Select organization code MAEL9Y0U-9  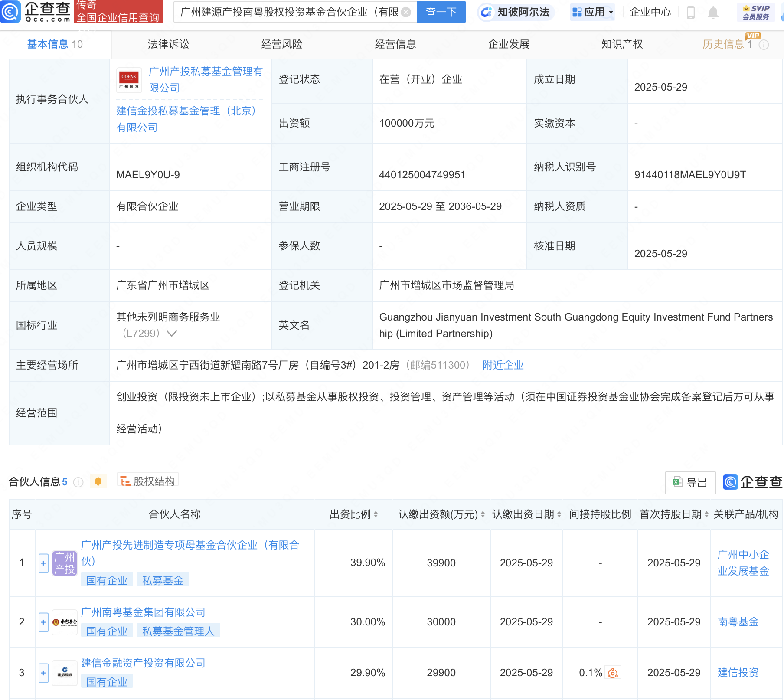tap(148, 175)
